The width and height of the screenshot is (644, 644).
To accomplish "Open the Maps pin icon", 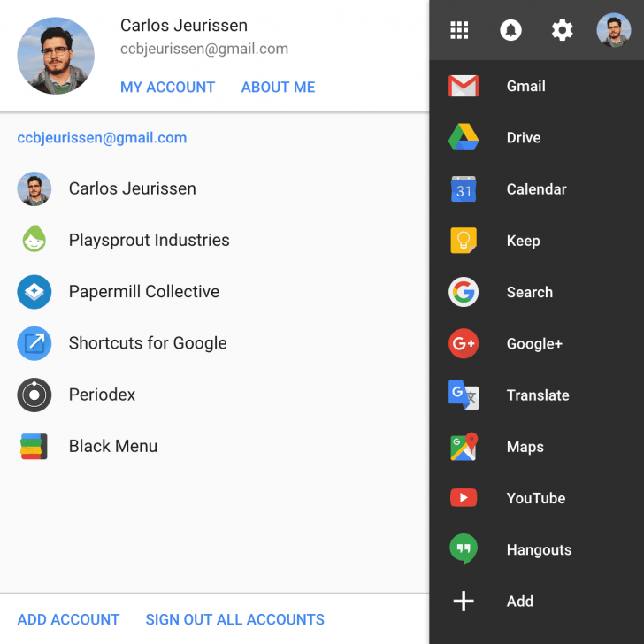I will pyautogui.click(x=464, y=447).
